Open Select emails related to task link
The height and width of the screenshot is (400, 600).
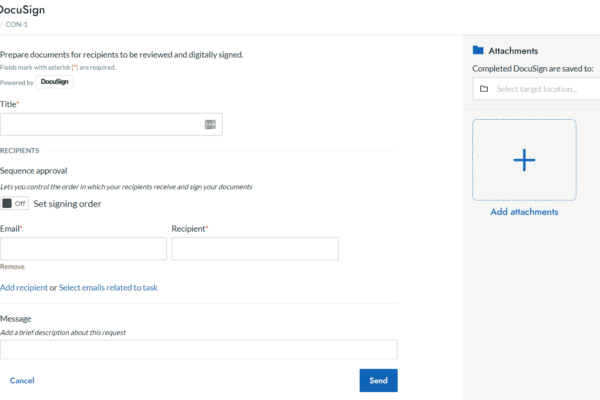(108, 287)
